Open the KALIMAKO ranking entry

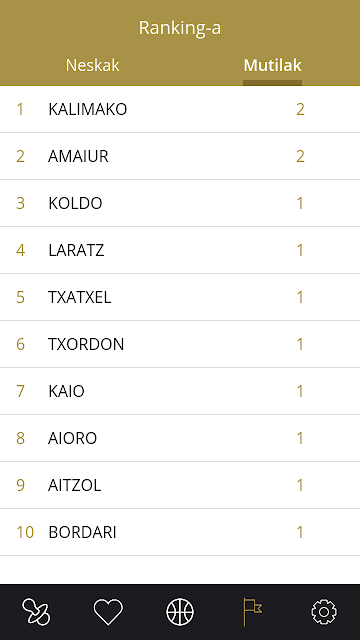click(x=180, y=109)
